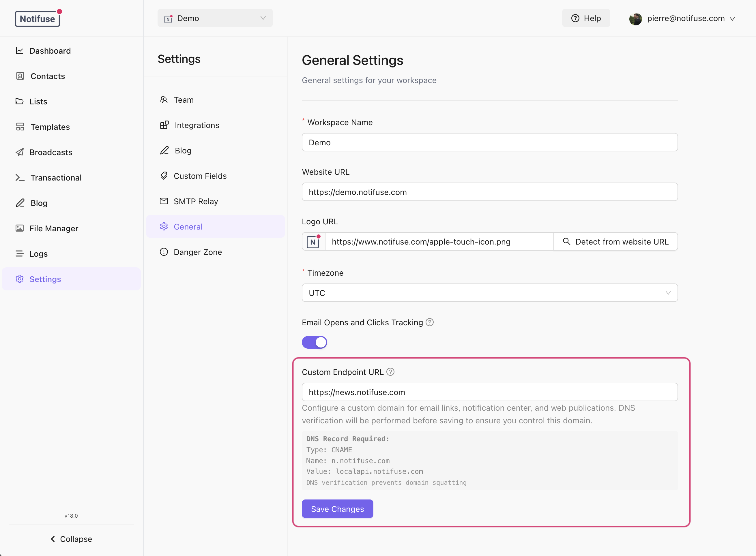The height and width of the screenshot is (556, 756).
Task: Select the Contacts icon in sidebar
Action: click(20, 76)
